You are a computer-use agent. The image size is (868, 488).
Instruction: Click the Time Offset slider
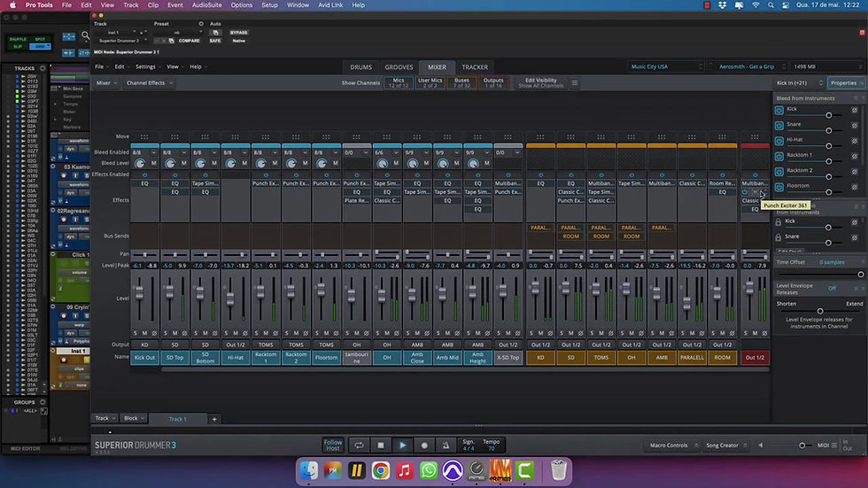point(820,275)
